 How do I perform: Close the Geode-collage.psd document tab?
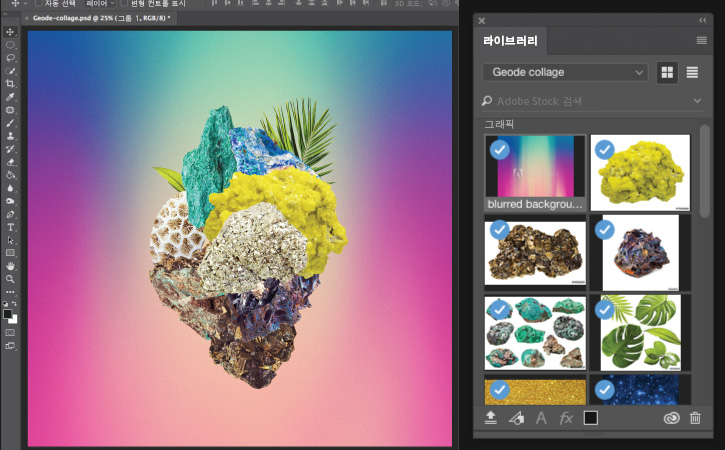(26, 18)
